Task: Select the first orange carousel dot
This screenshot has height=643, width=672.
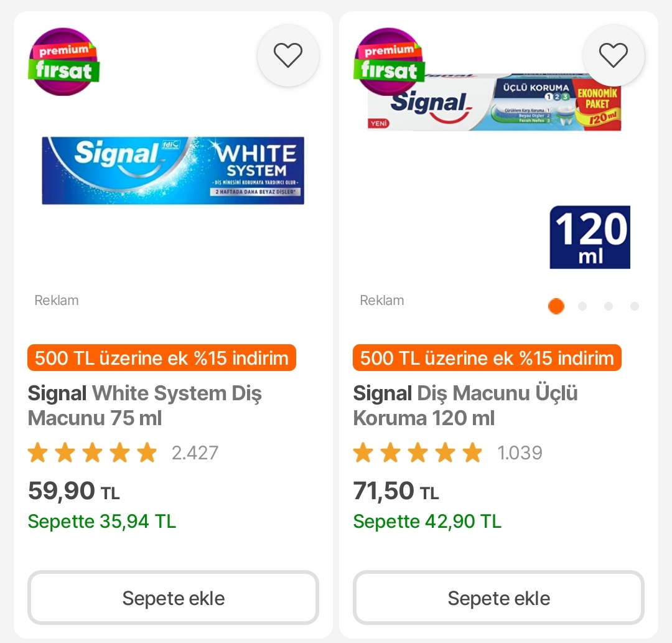Action: point(556,306)
